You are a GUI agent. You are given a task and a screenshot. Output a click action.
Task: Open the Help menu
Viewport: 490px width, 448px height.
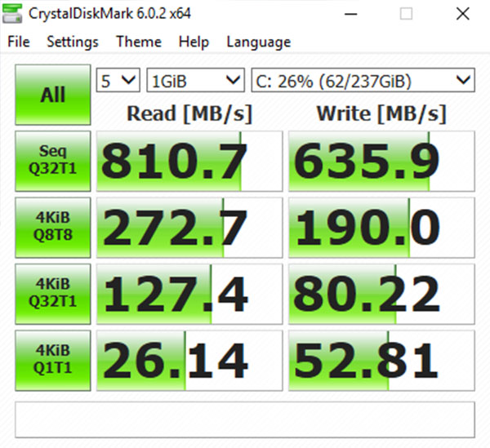pos(194,42)
